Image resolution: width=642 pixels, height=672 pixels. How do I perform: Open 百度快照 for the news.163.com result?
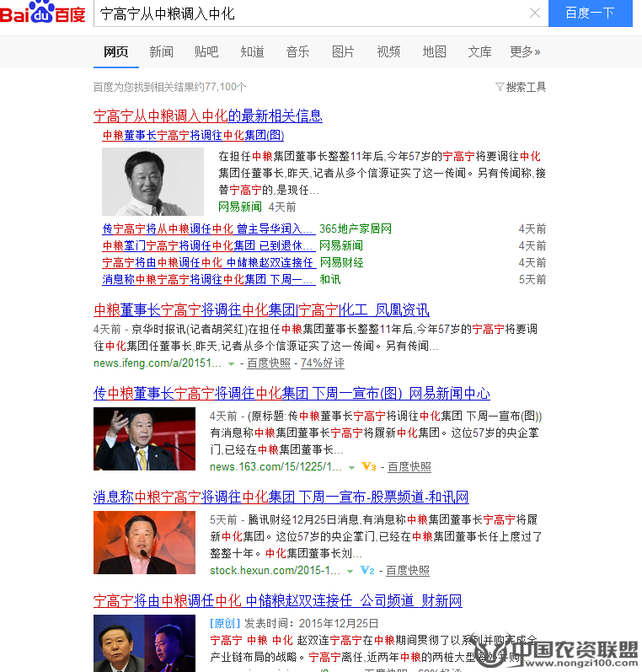pyautogui.click(x=409, y=467)
